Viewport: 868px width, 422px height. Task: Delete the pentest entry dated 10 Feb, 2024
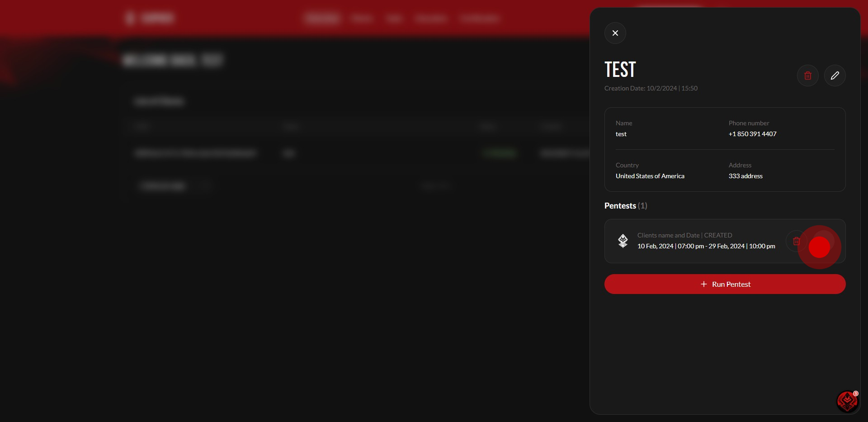click(x=796, y=241)
